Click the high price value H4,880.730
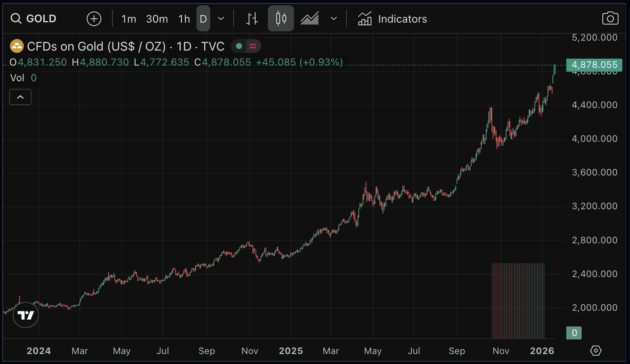 pos(101,62)
